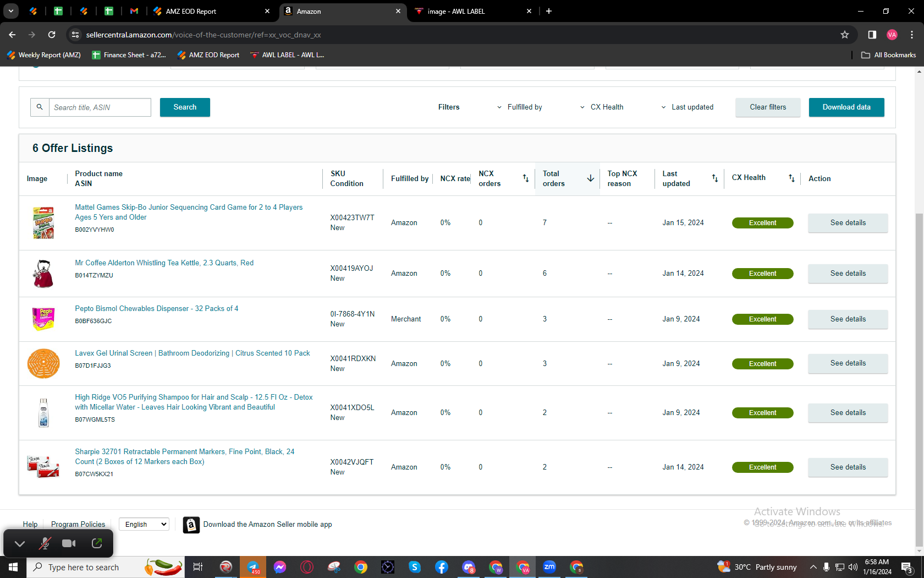Reload the page with refresh icon
924x578 pixels.
(x=52, y=35)
